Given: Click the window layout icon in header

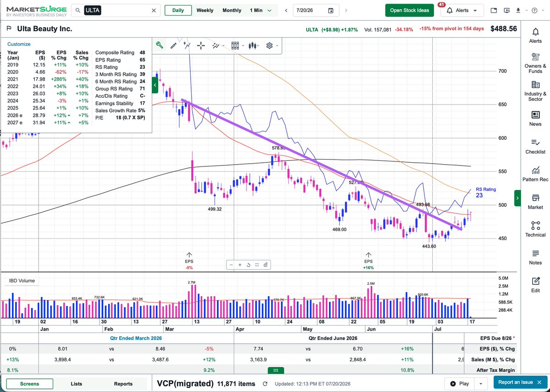Looking at the screenshot, I should point(494,11).
